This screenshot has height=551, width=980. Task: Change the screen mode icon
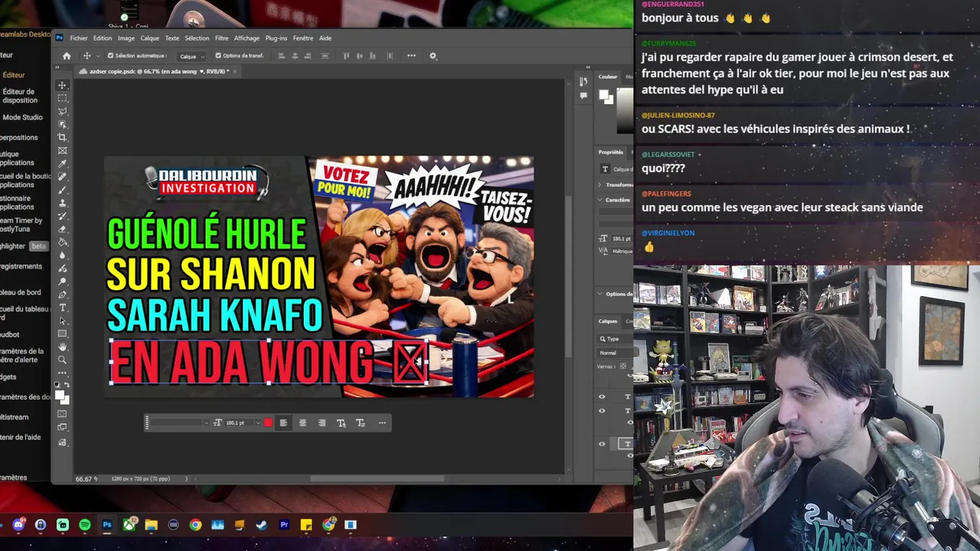62,427
